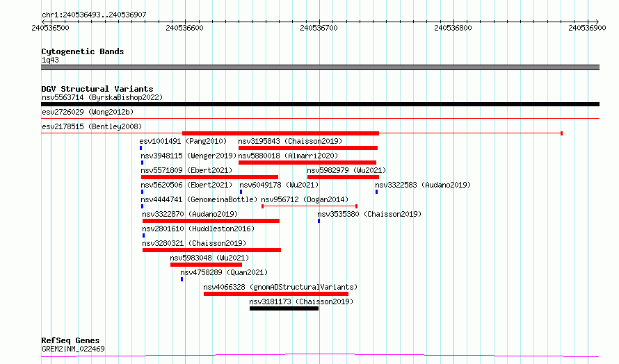This screenshot has width=619, height=364.
Task: Click the 1q43 band label
Action: [50, 60]
